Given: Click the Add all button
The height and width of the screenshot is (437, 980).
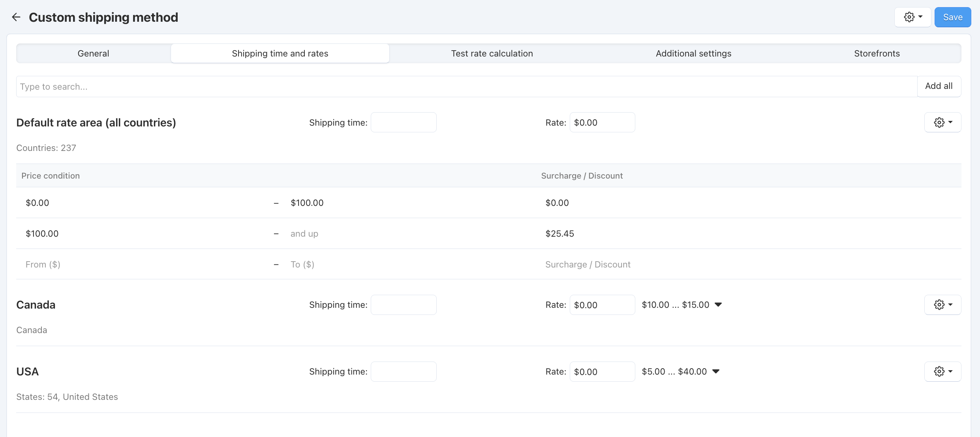Looking at the screenshot, I should click(x=939, y=86).
